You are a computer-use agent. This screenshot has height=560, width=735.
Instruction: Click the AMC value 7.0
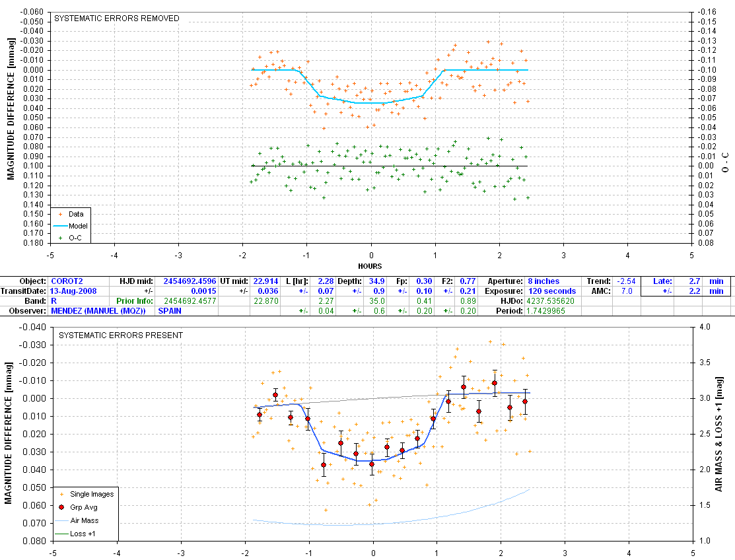pyautogui.click(x=627, y=291)
